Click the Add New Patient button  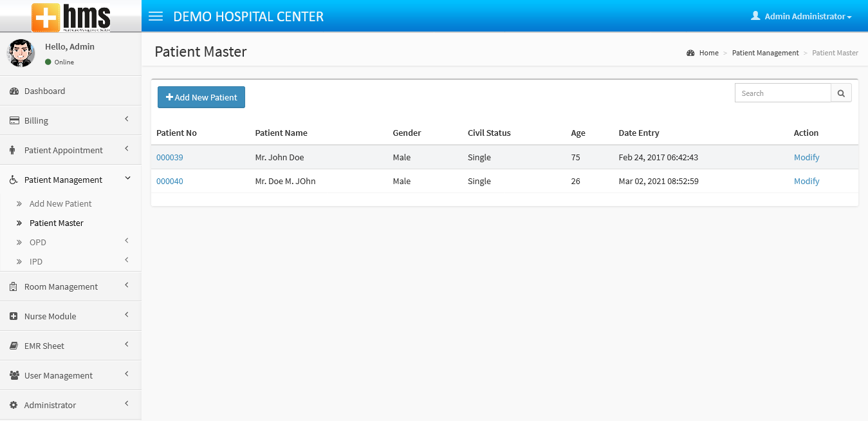coord(201,97)
